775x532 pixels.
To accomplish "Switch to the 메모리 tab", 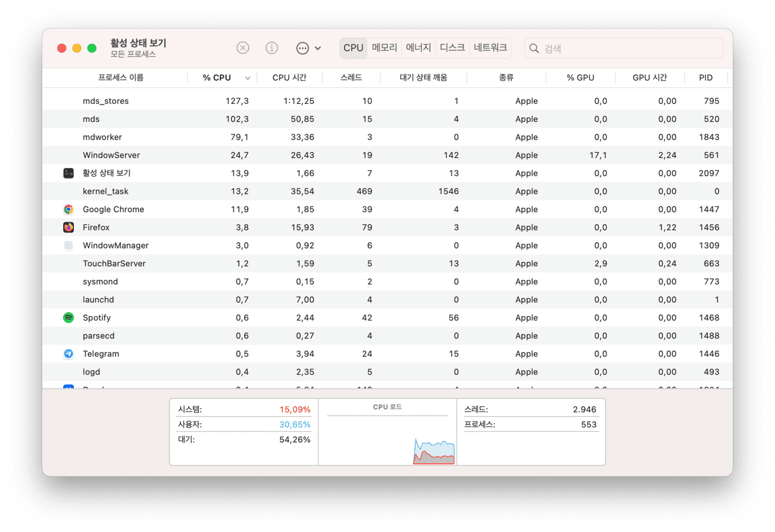I will 384,48.
